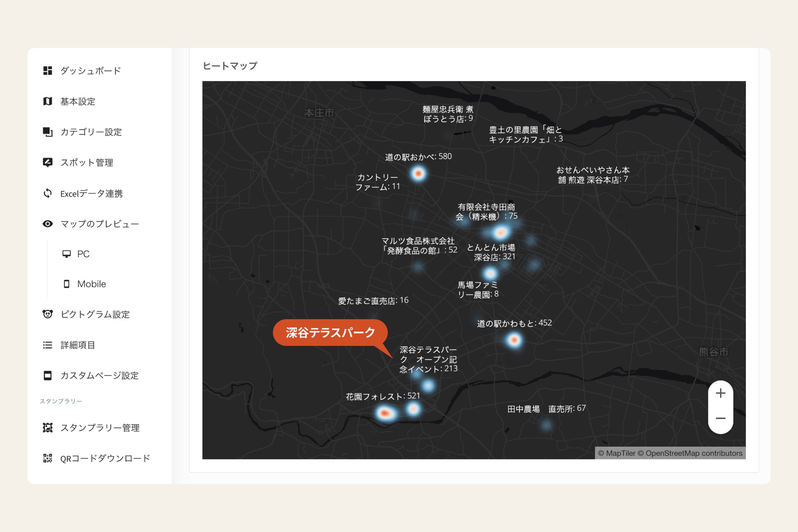
Task: Click the 深谷テラスパーク orange callout
Action: coord(330,332)
